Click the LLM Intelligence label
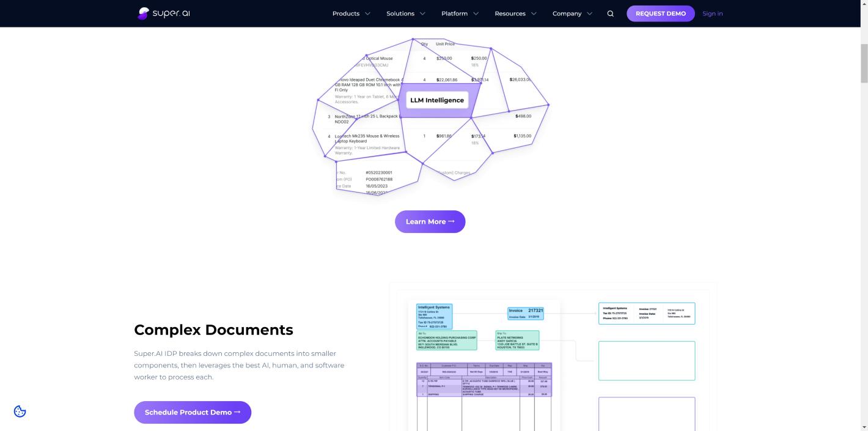This screenshot has width=868, height=431. pos(437,100)
